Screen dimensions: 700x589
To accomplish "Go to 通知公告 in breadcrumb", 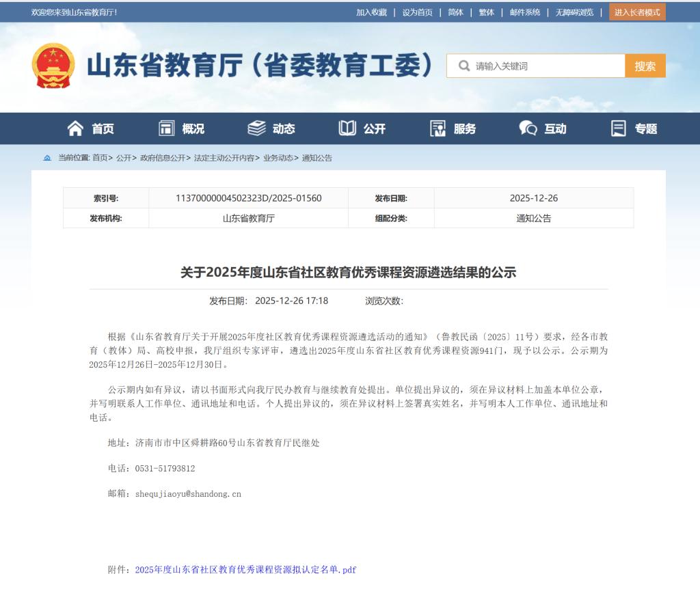I will 317,158.
